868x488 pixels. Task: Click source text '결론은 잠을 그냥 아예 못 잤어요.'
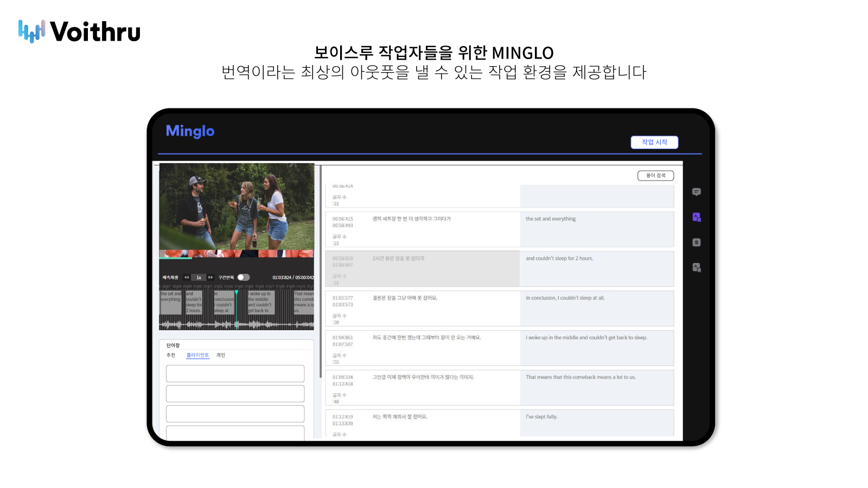click(405, 298)
